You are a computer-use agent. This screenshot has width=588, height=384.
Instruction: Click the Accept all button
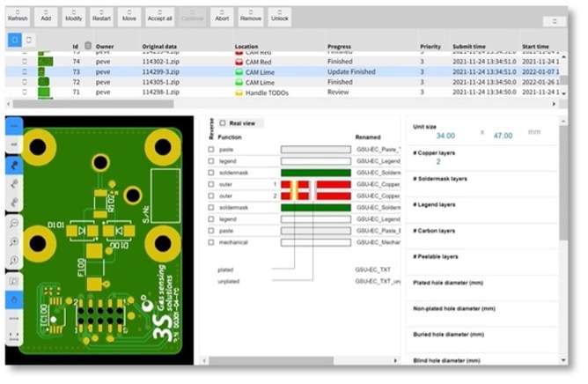coord(159,15)
